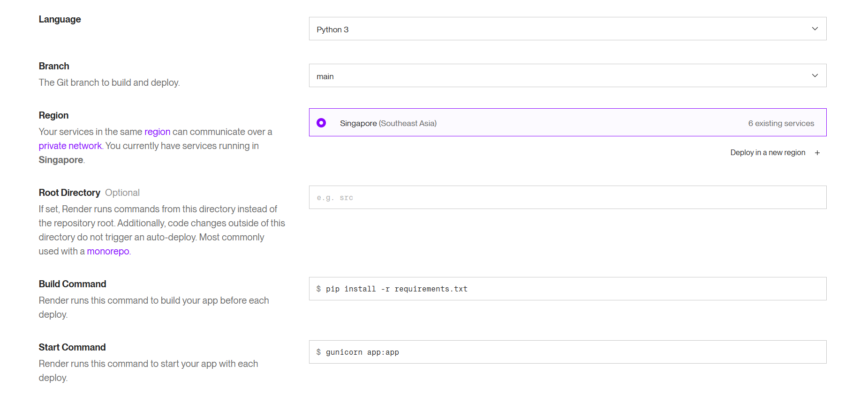Image resolution: width=868 pixels, height=403 pixels.
Task: Open the purple "region" hyperlink
Action: point(157,132)
